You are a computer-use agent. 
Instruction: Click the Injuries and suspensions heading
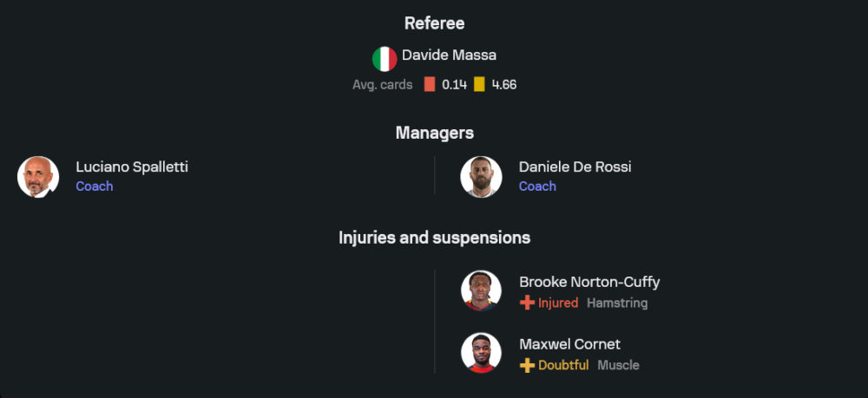[434, 237]
